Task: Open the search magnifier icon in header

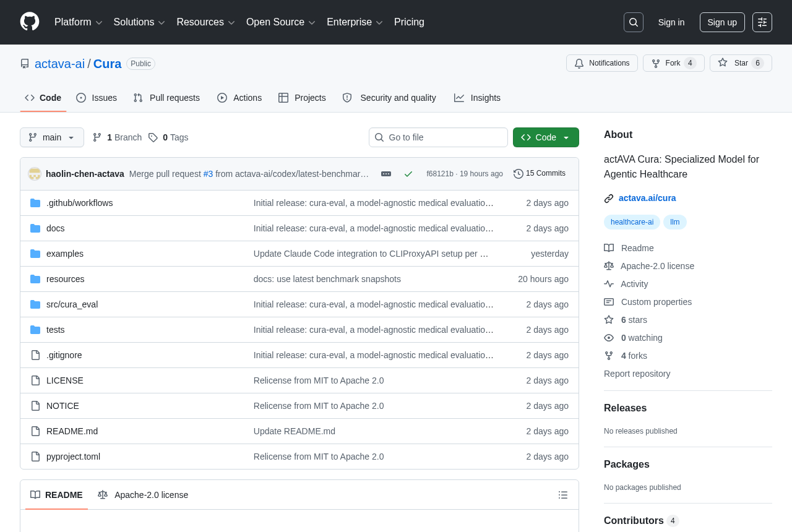Action: [x=634, y=22]
